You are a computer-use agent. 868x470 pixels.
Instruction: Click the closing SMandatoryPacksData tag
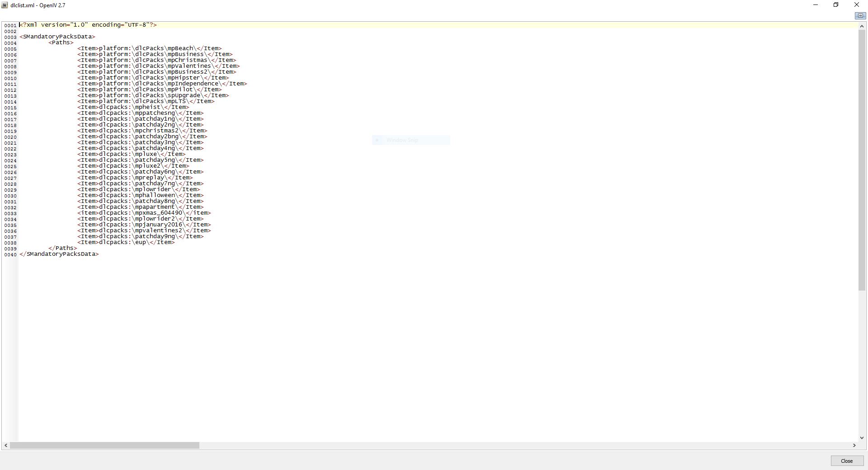point(59,254)
